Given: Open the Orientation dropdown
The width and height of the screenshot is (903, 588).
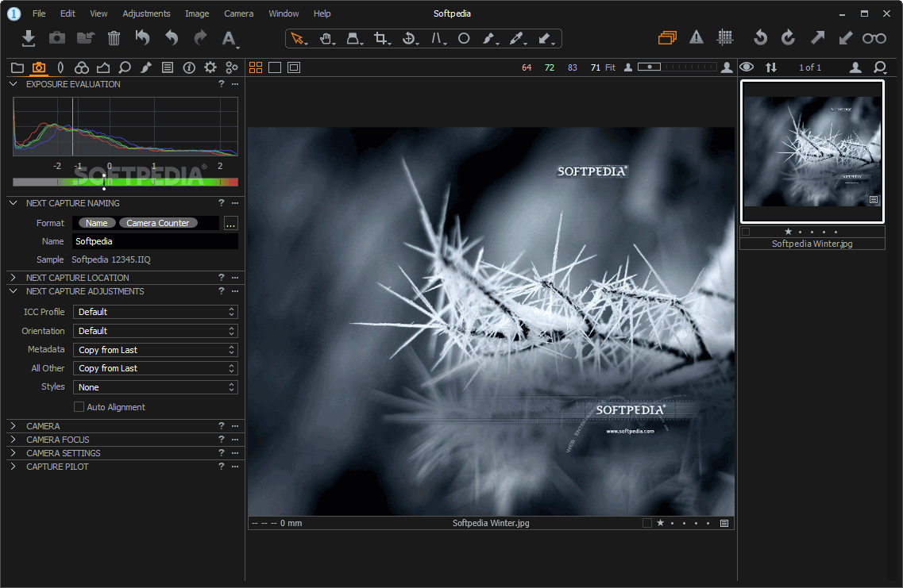Looking at the screenshot, I should (x=156, y=331).
